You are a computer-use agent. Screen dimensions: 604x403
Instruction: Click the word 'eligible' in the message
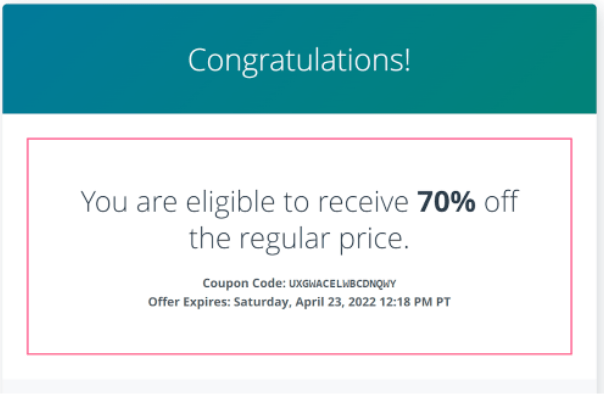[230, 203]
